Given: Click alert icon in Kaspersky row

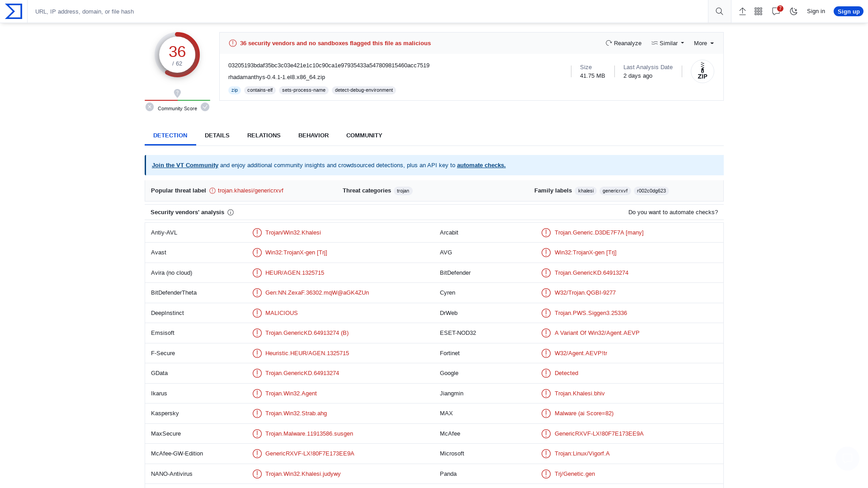Looking at the screenshot, I should 257,413.
